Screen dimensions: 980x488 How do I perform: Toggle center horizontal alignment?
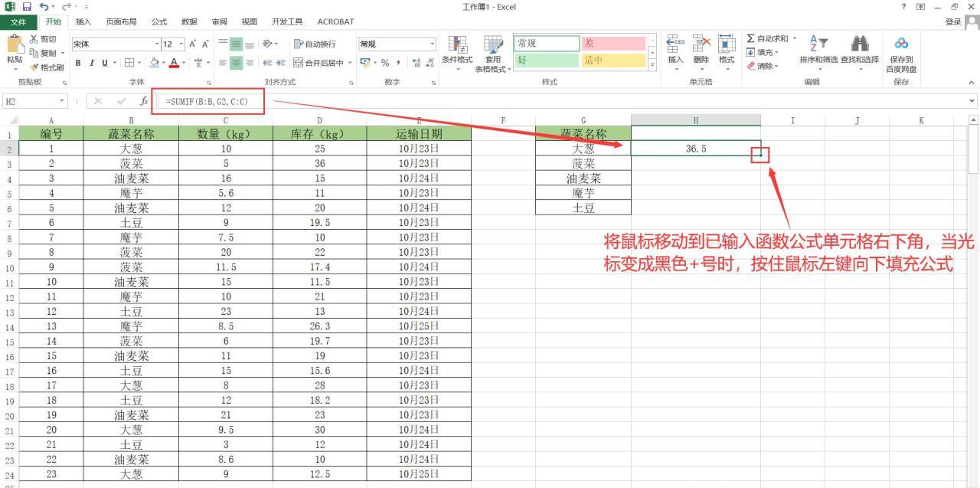(x=237, y=63)
